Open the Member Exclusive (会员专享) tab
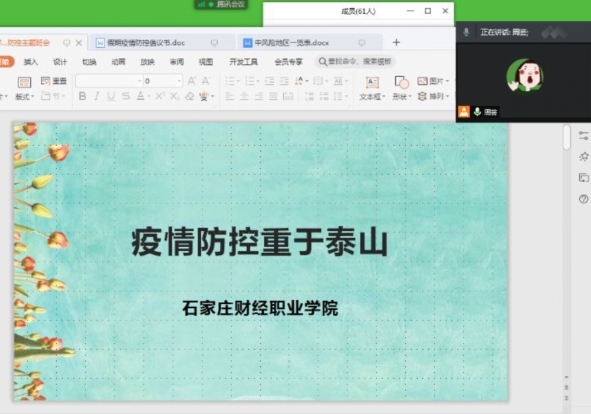 coord(288,62)
